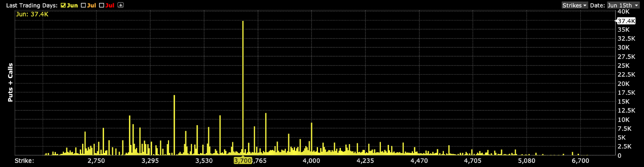Screen dimensions: 644x167
Task: Open the Strikes dropdown
Action: (x=574, y=5)
